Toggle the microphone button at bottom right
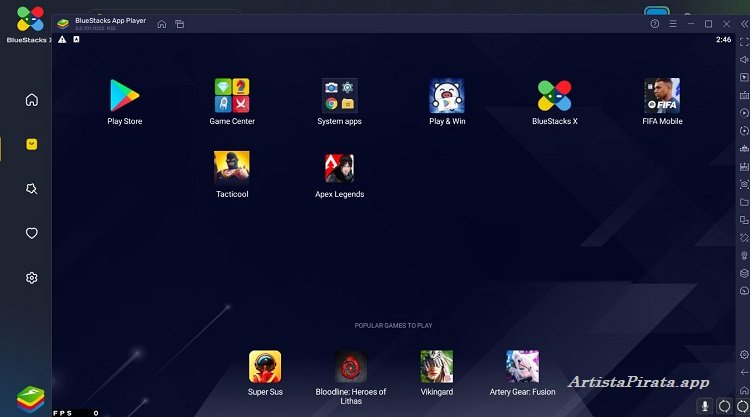This screenshot has height=417, width=750. 704,407
